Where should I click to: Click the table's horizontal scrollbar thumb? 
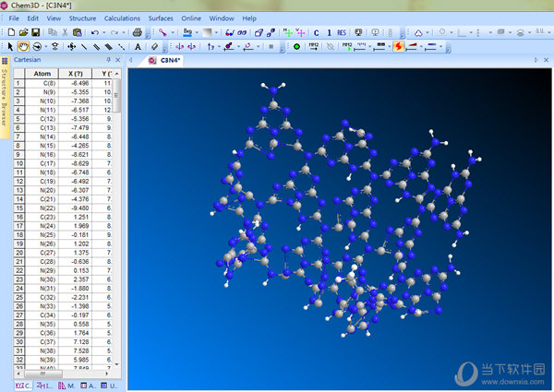coord(42,374)
